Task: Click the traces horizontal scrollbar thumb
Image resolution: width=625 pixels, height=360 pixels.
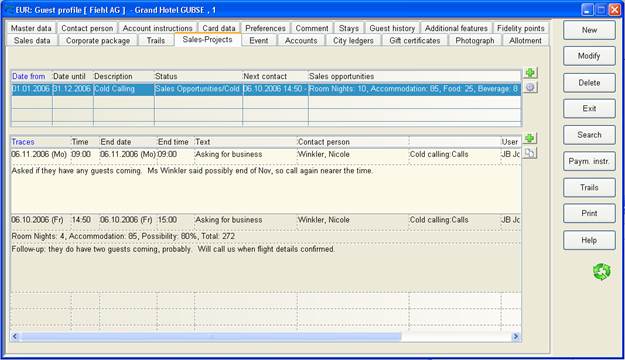Action: pos(210,337)
